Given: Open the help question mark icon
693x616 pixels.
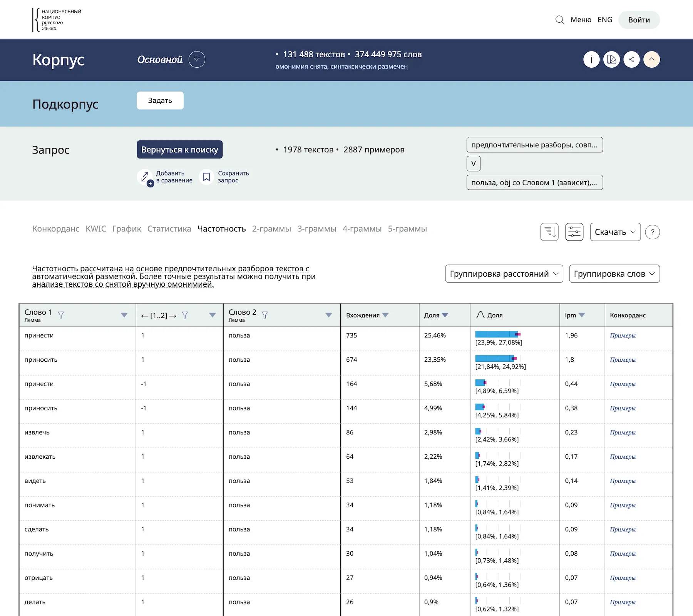Looking at the screenshot, I should (x=653, y=232).
